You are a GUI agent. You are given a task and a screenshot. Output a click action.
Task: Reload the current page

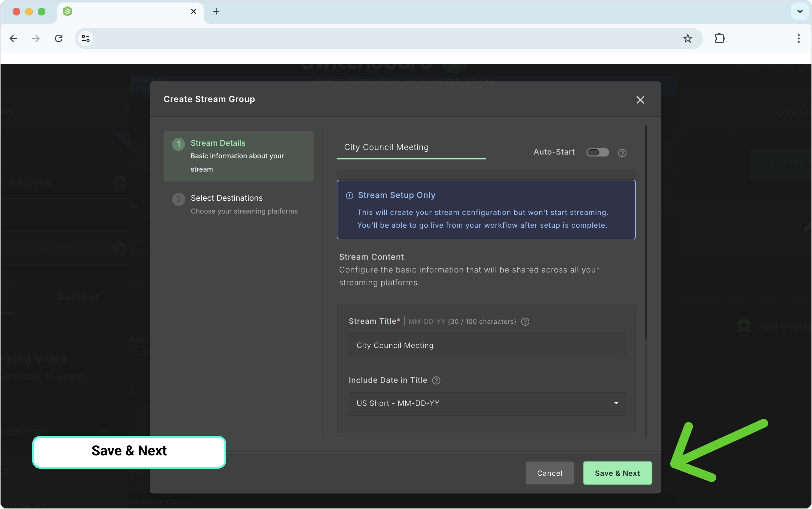[59, 38]
